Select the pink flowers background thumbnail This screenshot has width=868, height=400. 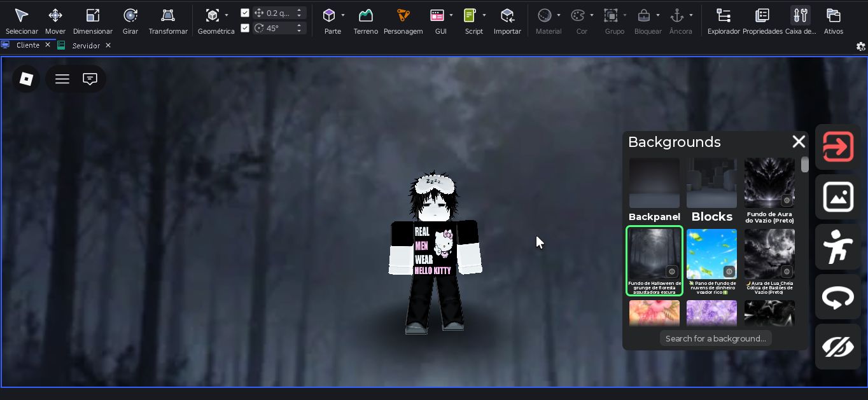[x=654, y=313]
